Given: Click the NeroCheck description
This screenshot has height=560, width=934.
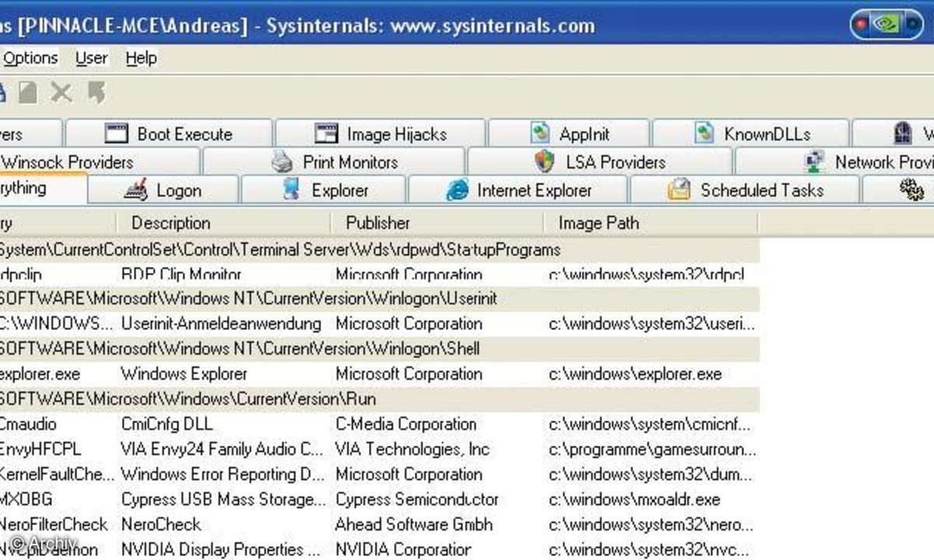Looking at the screenshot, I should pyautogui.click(x=160, y=524).
